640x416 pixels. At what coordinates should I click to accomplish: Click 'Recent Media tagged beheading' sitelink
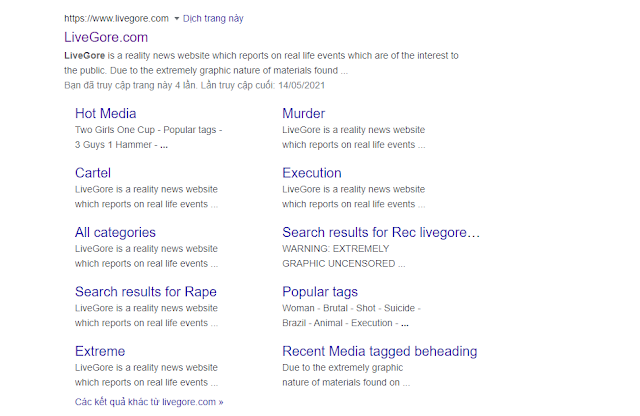tap(379, 351)
